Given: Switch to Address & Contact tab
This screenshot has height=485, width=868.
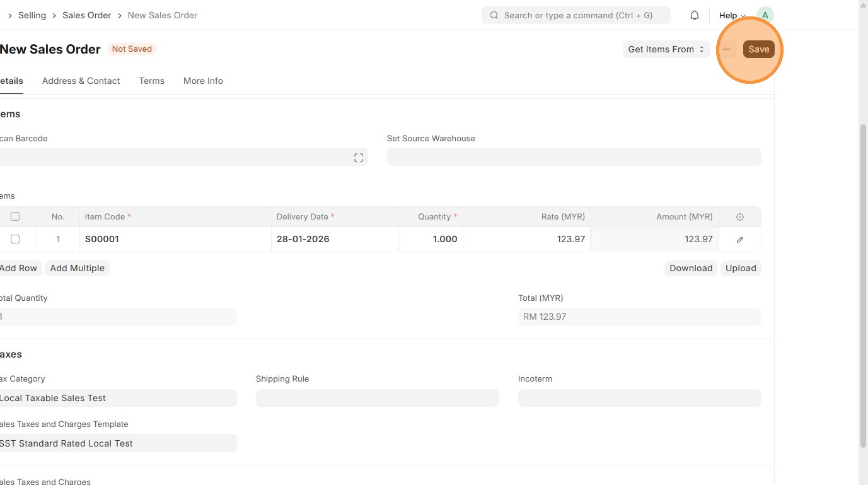Looking at the screenshot, I should point(81,81).
